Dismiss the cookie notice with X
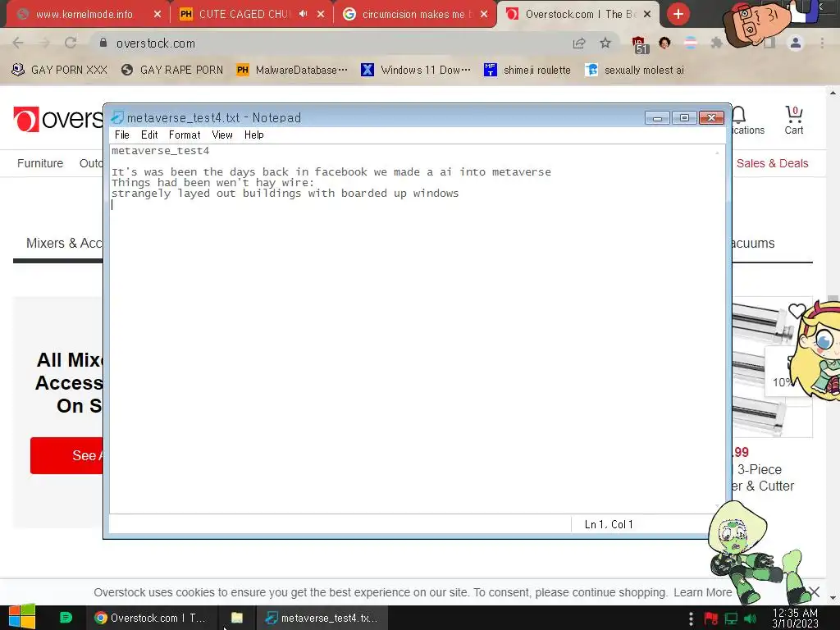 point(815,592)
